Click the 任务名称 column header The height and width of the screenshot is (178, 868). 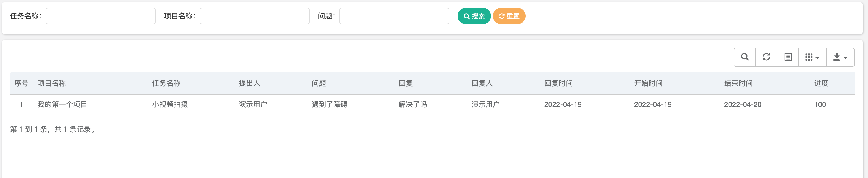166,83
